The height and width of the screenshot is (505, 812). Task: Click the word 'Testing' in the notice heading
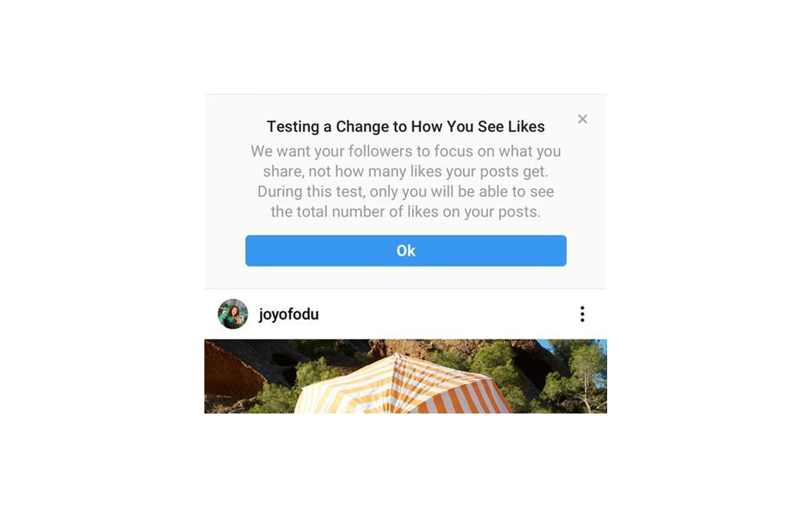(x=293, y=127)
